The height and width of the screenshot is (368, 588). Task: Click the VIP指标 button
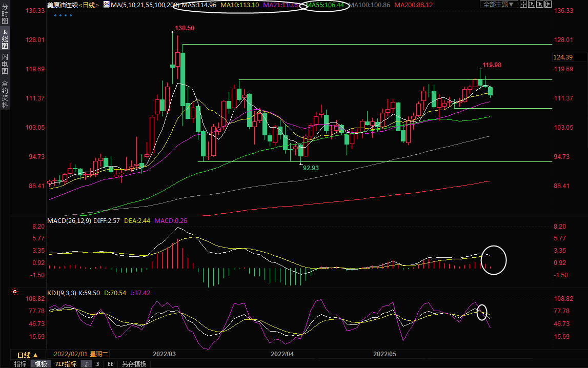click(x=66, y=364)
